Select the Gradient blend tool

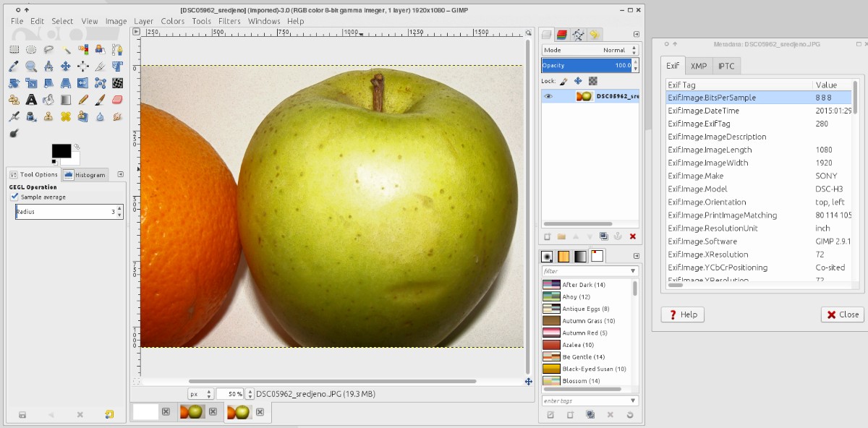[x=66, y=100]
